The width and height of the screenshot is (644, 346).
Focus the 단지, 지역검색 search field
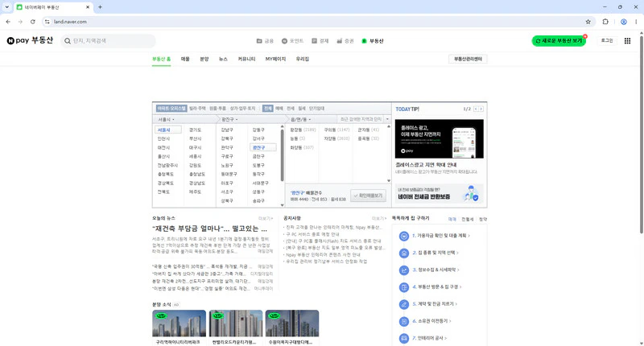tap(109, 41)
